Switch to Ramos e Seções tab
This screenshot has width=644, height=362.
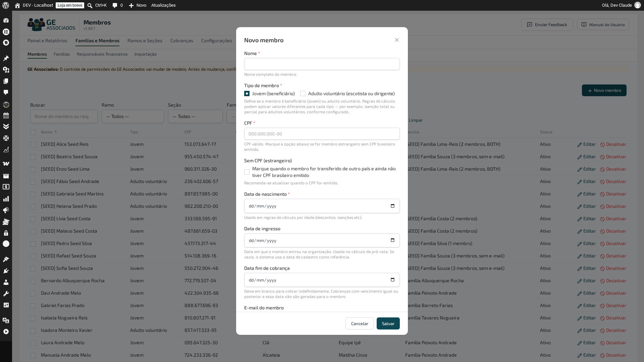(145, 41)
